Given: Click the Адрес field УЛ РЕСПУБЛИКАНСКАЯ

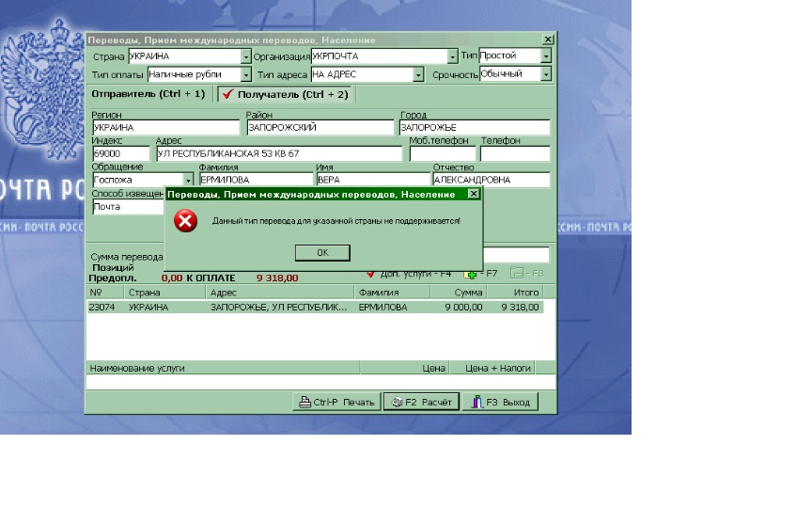Looking at the screenshot, I should (279, 154).
